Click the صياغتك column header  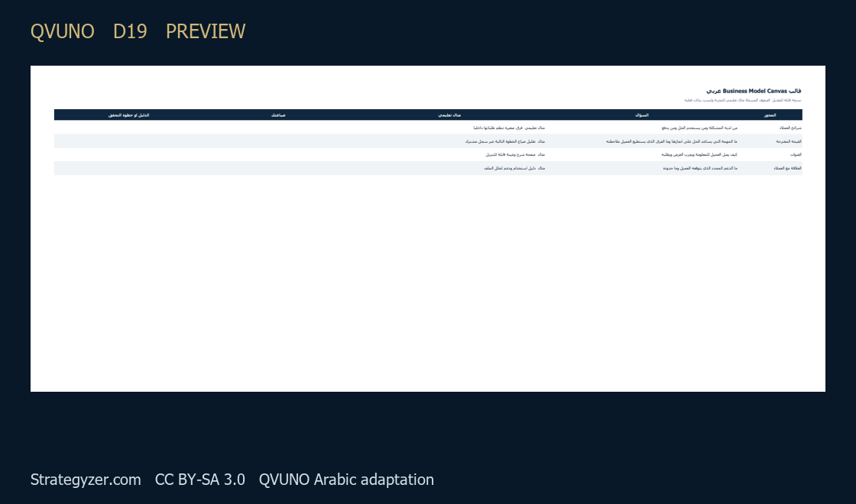(278, 115)
